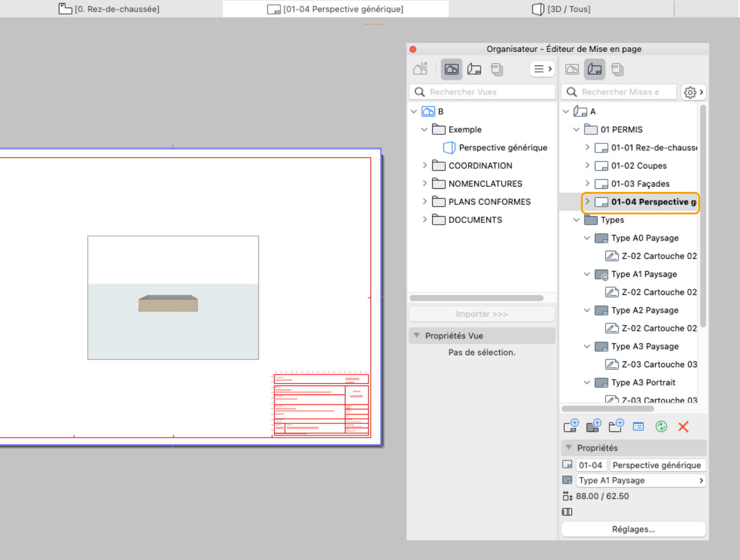This screenshot has height=560, width=740.
Task: Expand the DOCUMENTS folder
Action: click(x=424, y=220)
